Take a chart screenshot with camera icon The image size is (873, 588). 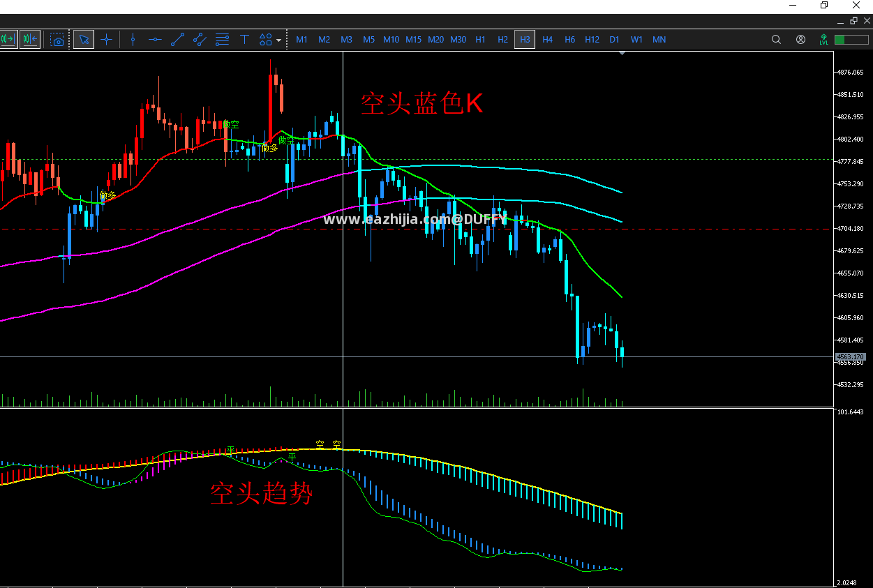click(x=57, y=40)
